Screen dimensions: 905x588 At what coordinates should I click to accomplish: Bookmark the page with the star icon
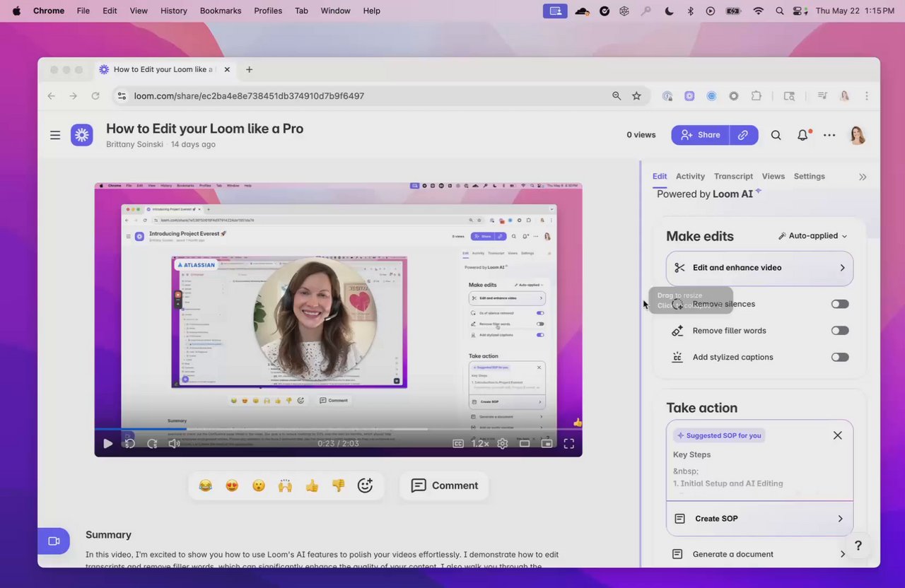pyautogui.click(x=636, y=96)
